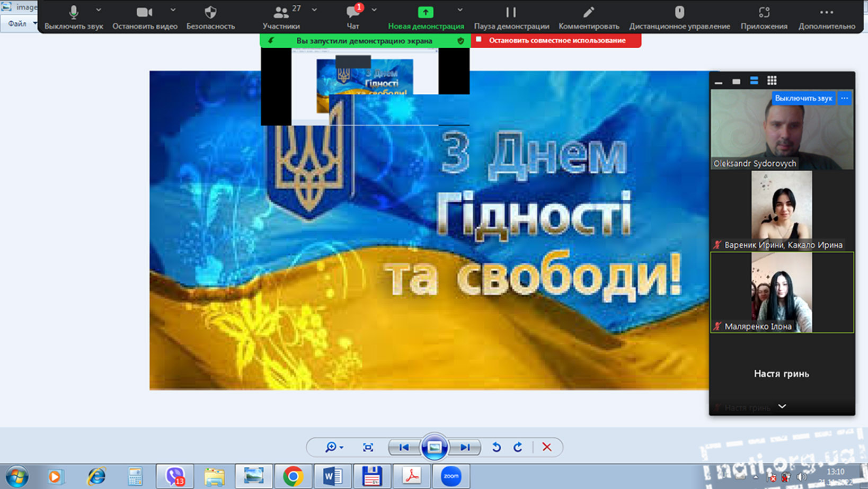868x489 pixels.
Task: Go to the next image
Action: (465, 448)
